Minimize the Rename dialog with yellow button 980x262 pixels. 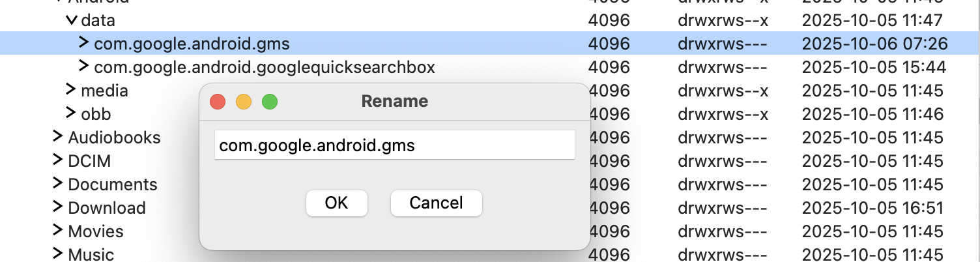pos(244,102)
